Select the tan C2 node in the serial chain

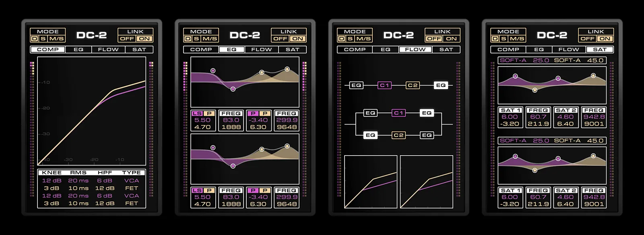(x=413, y=85)
